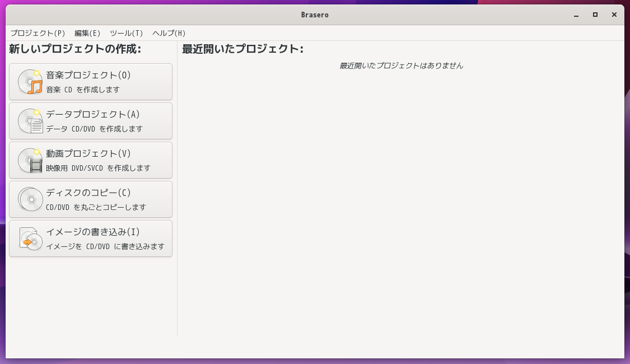Click the 音楽 CD を作成します description
630x364 pixels.
click(x=83, y=90)
